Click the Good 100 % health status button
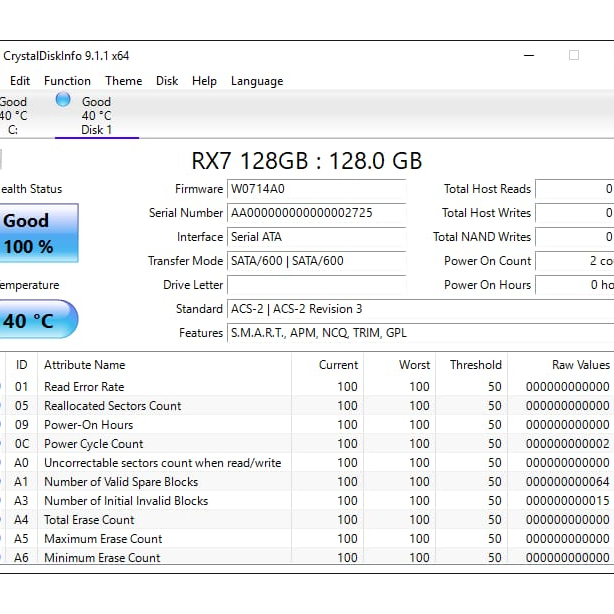This screenshot has height=614, width=614. coord(39,233)
